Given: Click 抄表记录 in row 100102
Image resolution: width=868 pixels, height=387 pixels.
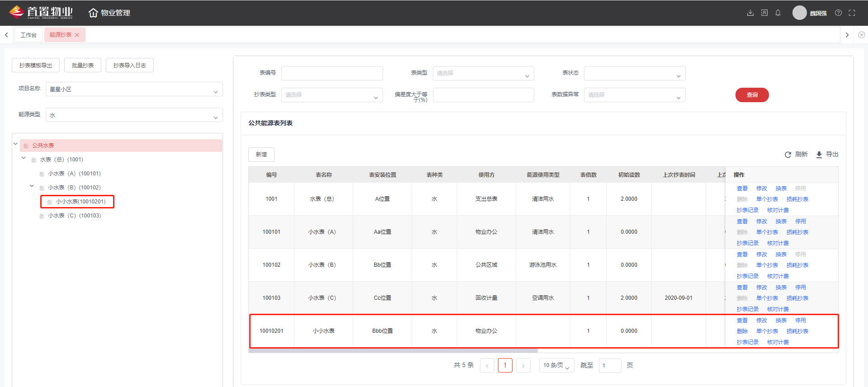Looking at the screenshot, I should pyautogui.click(x=748, y=276).
